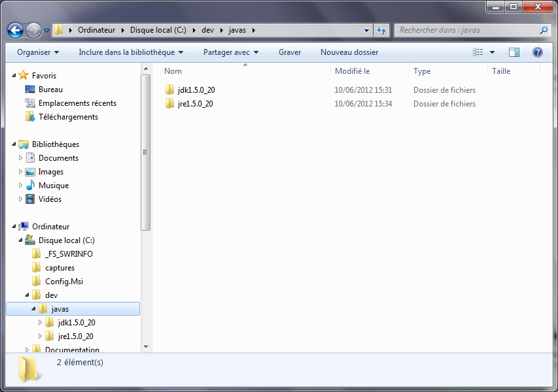The height and width of the screenshot is (392, 558).
Task: Collapse the Bibliothèques section
Action: [x=14, y=144]
